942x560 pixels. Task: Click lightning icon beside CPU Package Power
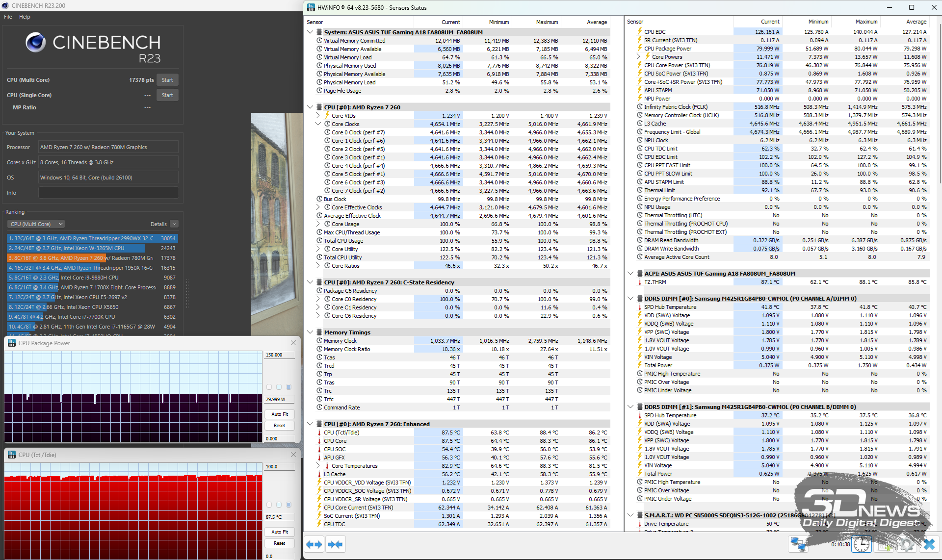point(640,49)
